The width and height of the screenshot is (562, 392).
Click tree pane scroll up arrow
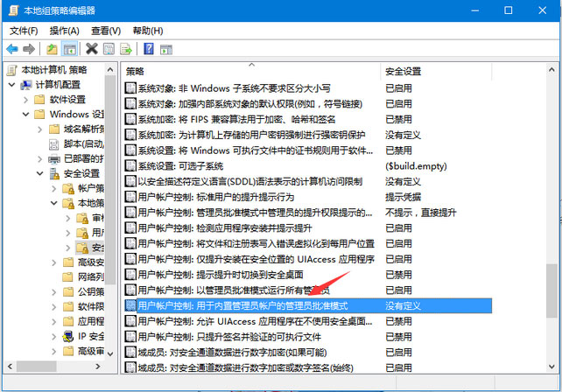(x=110, y=69)
